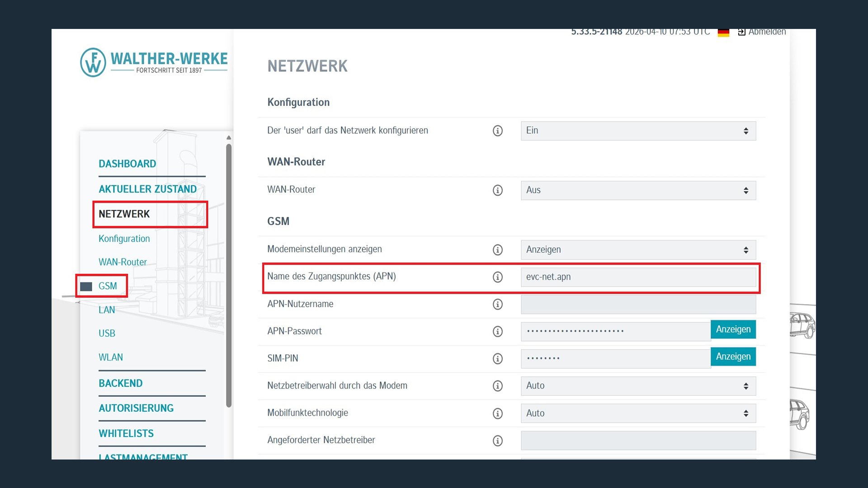Image resolution: width=868 pixels, height=488 pixels.
Task: Click info icon for Mobilfunktechnologie
Action: pyautogui.click(x=497, y=413)
